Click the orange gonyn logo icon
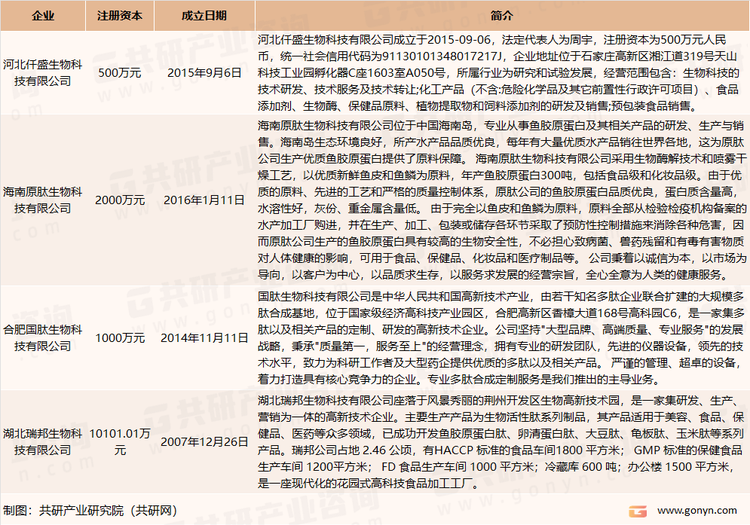This screenshot has height=525, width=750. [x=637, y=511]
